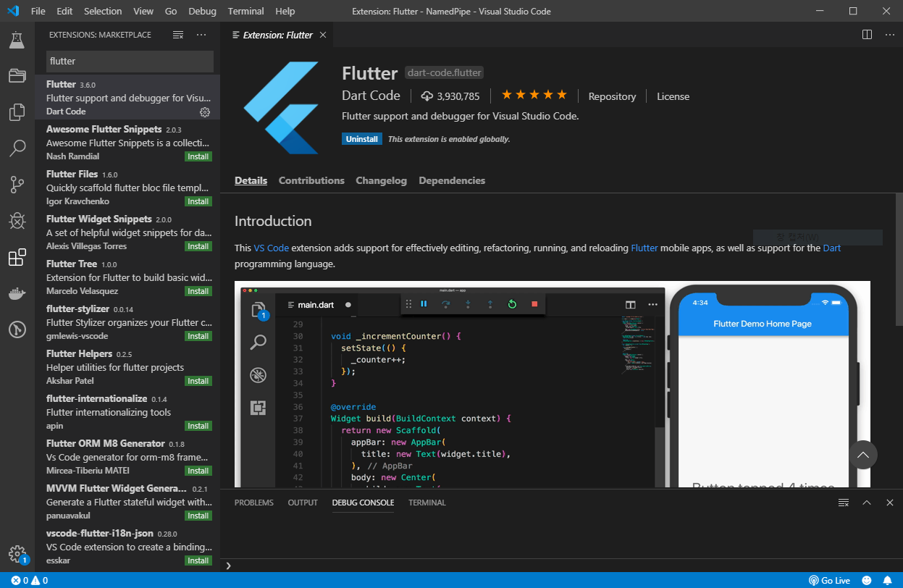Click errors and warnings status indicator

(30, 581)
